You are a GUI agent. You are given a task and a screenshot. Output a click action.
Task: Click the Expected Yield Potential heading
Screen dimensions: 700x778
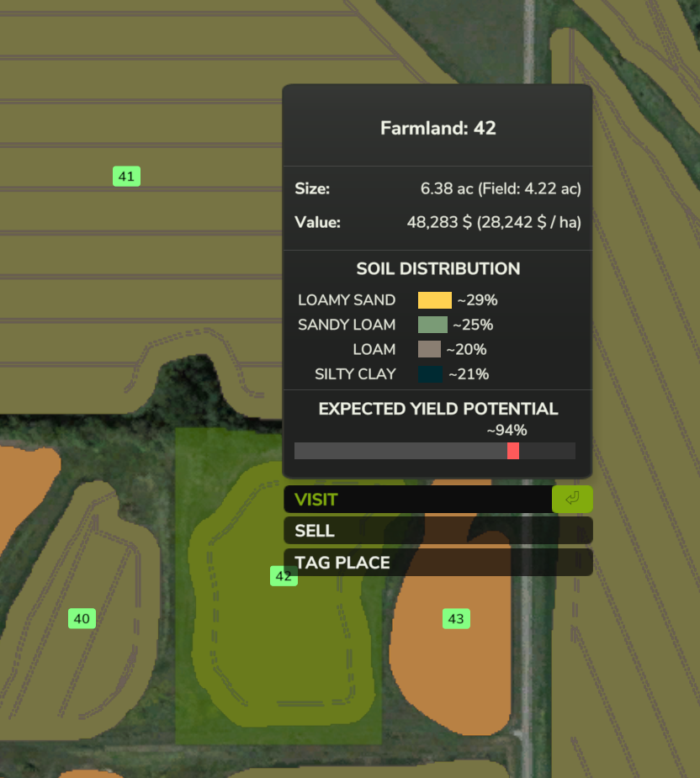coord(437,409)
